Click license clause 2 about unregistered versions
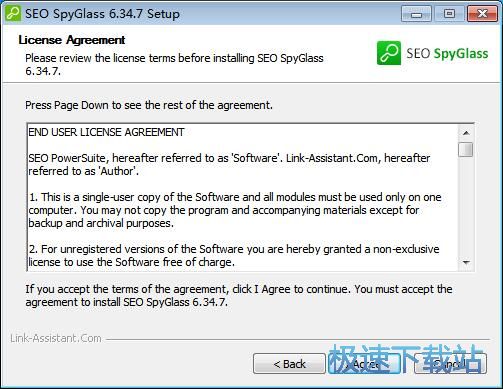The width and height of the screenshot is (503, 389). [x=234, y=256]
